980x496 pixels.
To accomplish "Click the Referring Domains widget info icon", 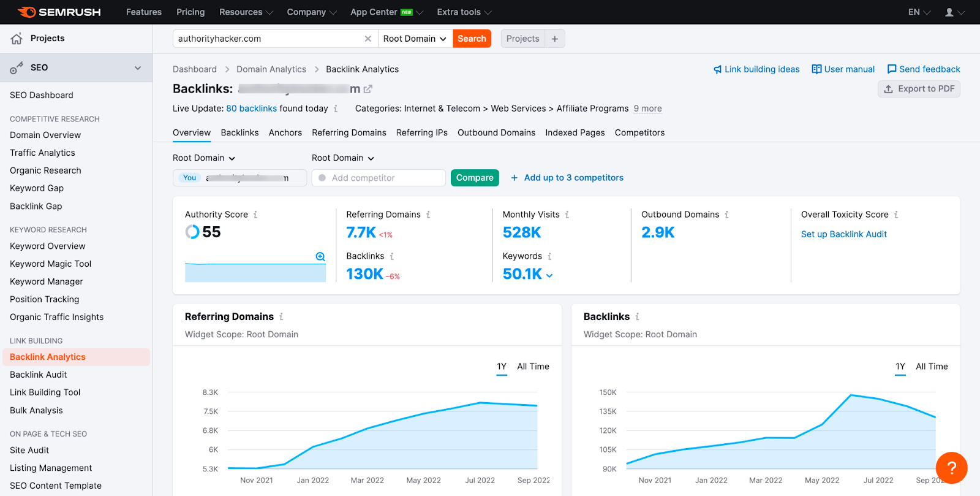I will 281,317.
